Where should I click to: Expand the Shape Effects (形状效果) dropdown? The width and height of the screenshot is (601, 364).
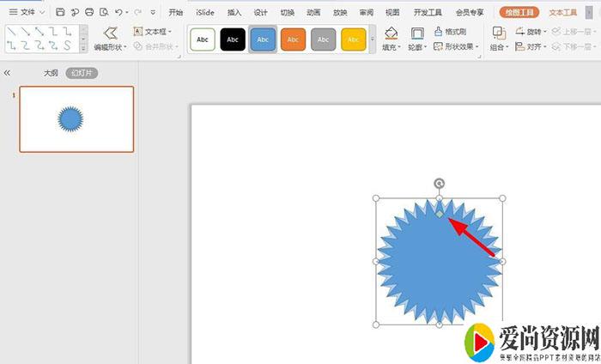tap(460, 46)
